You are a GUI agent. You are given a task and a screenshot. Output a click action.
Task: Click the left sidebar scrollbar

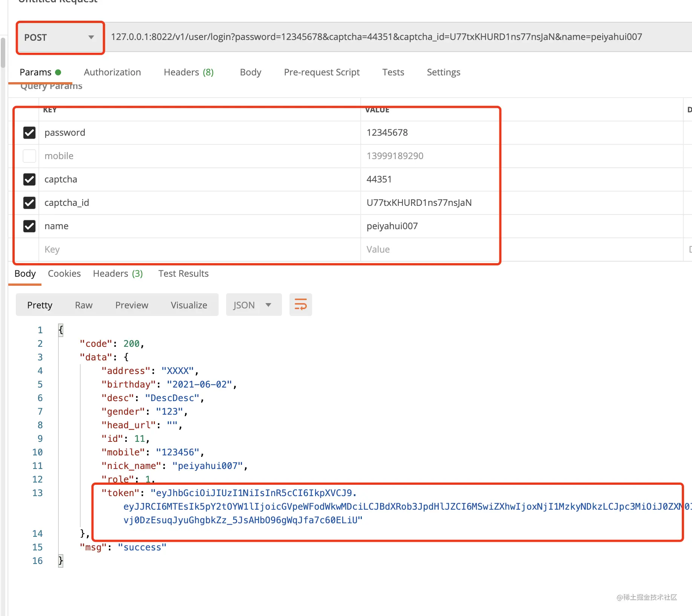[x=3, y=52]
